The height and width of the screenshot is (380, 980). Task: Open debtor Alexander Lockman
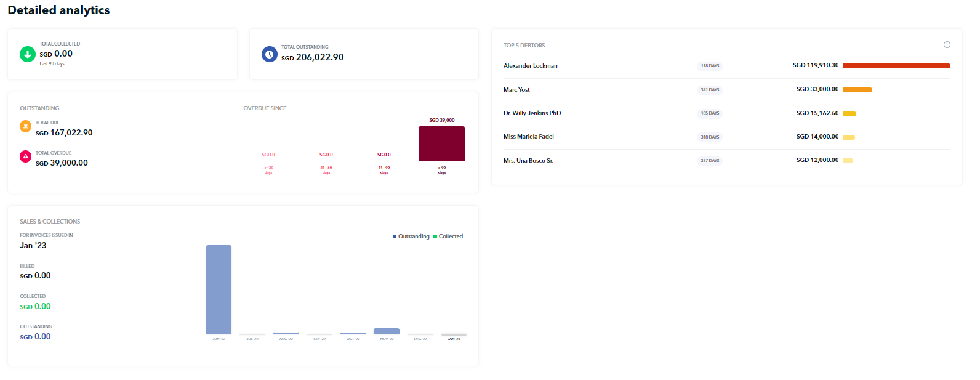pos(530,66)
